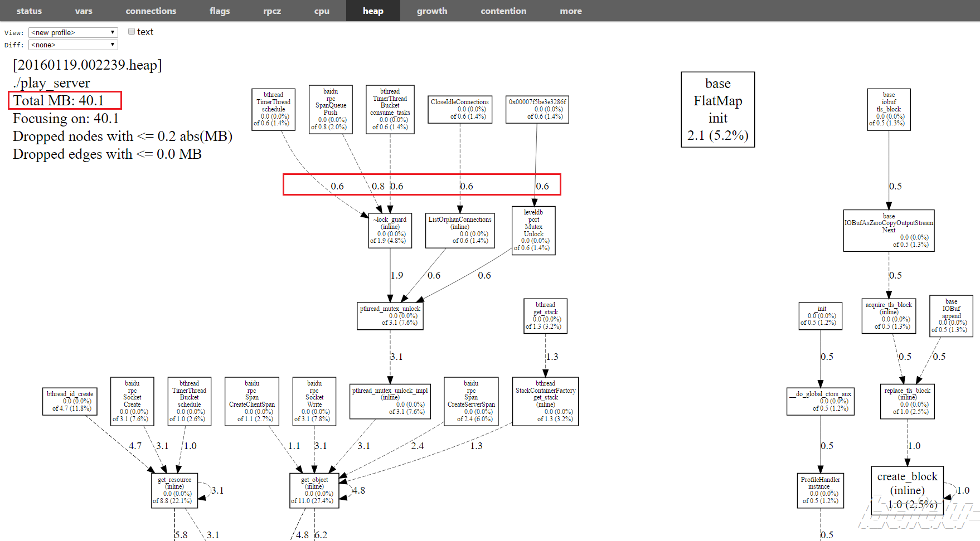Select the pthread_mutex_unlock node

[x=390, y=316]
